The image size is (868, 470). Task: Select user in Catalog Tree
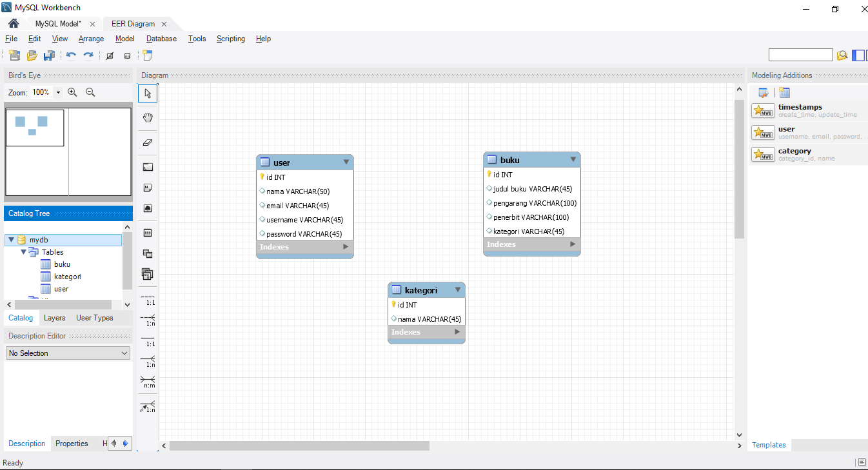coord(61,289)
